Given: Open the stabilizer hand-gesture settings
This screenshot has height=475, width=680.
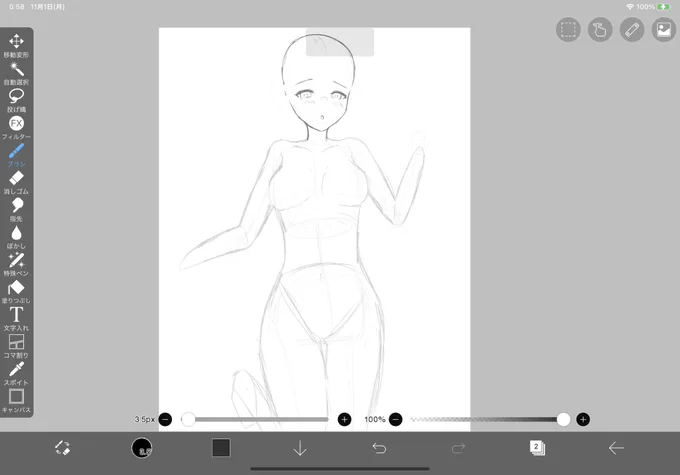Looking at the screenshot, I should (600, 29).
